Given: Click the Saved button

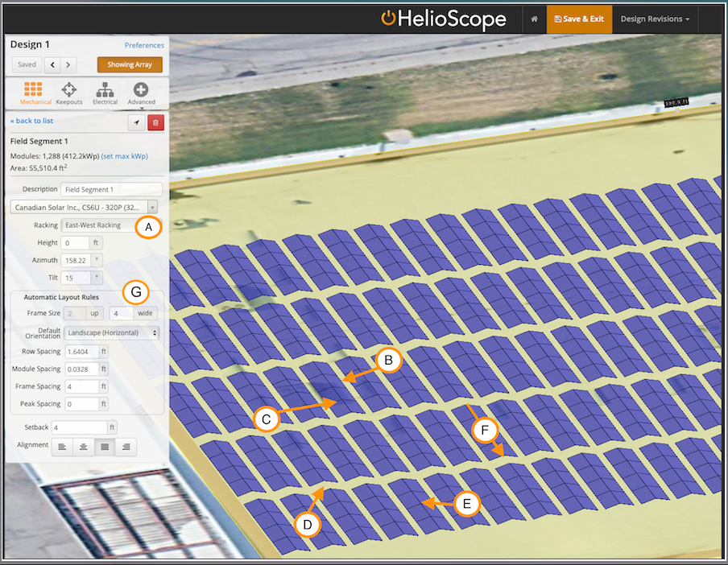Looking at the screenshot, I should point(27,64).
